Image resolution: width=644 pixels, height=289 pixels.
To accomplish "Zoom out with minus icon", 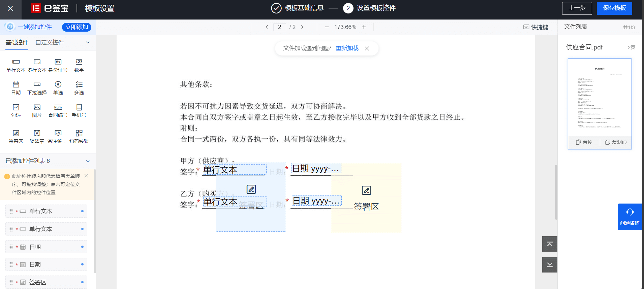I will click(327, 27).
